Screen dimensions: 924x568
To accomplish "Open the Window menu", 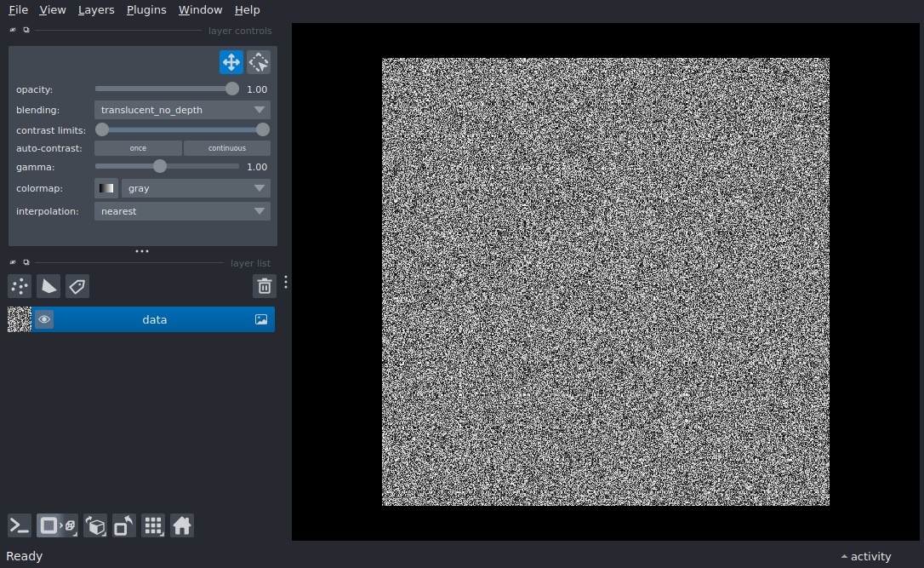I will (200, 10).
